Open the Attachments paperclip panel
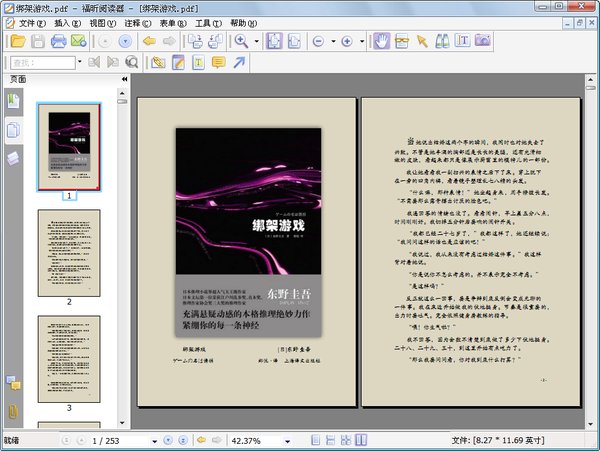This screenshot has height=451, width=600. pos(13,412)
